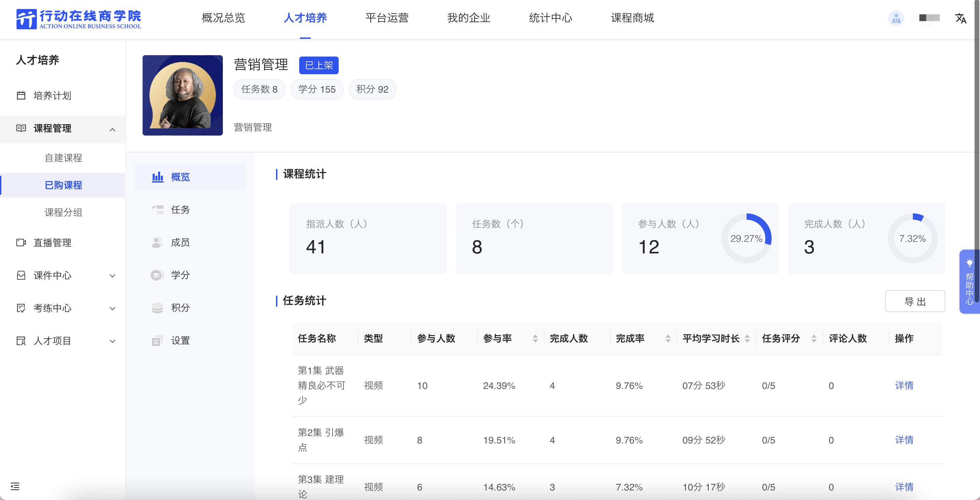Expand the 考练中心 menu chevron
Image resolution: width=980 pixels, height=500 pixels.
click(112, 308)
